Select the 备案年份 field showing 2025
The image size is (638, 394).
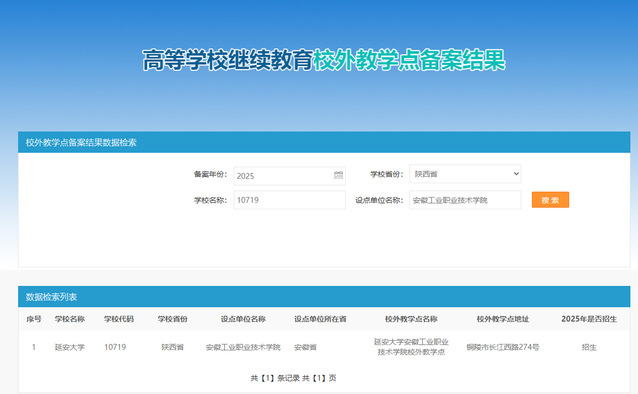pos(289,175)
